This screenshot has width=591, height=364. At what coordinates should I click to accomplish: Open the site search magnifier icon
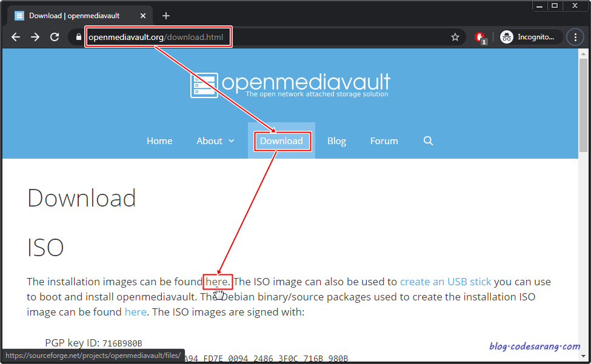[x=428, y=141]
